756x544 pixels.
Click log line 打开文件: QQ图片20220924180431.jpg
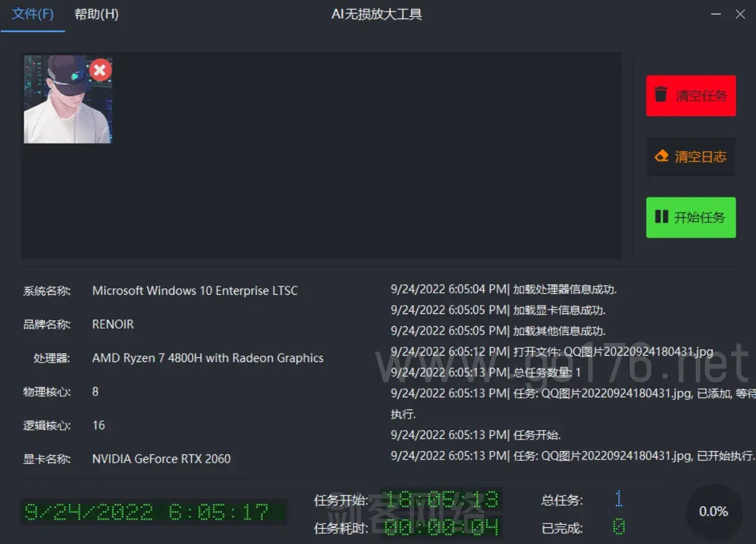tap(552, 352)
